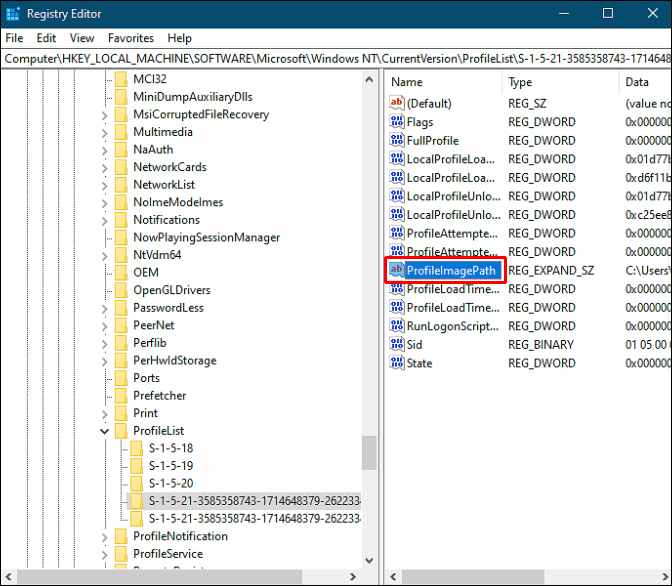Select the Prefetcher folder icon

121,395
